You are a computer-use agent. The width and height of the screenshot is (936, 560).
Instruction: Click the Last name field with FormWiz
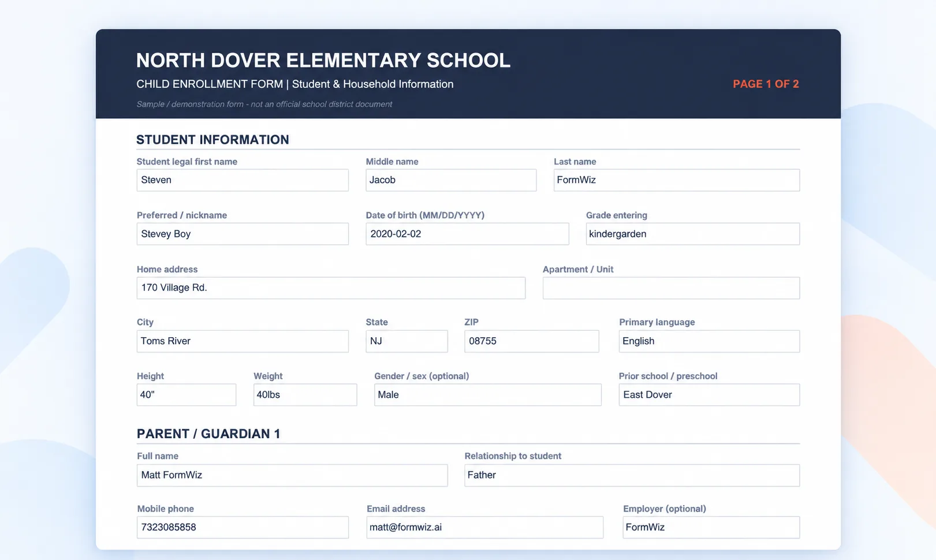677,180
